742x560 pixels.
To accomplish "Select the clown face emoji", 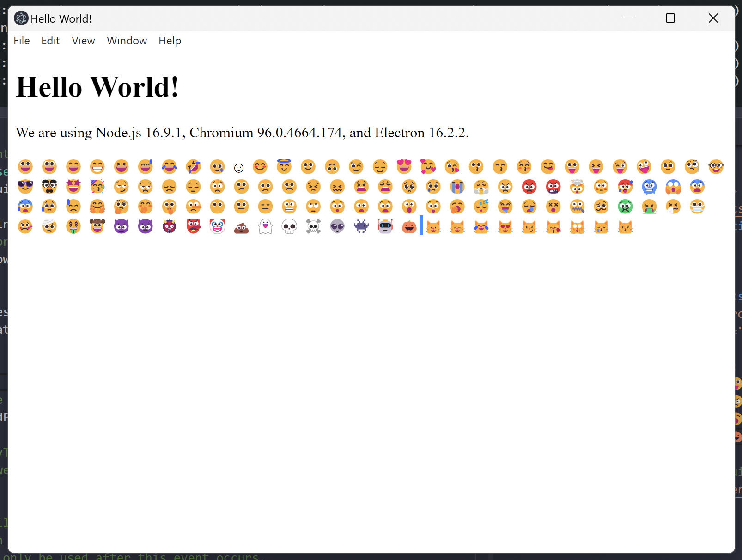I will 217,227.
